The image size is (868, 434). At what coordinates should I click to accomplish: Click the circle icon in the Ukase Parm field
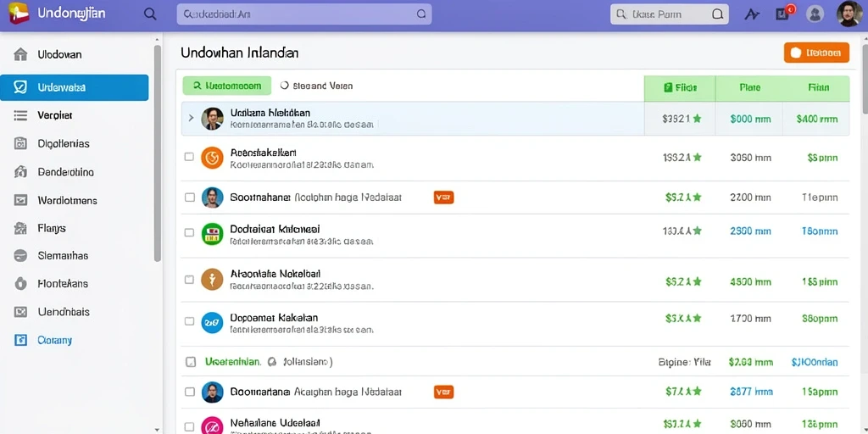coord(717,14)
